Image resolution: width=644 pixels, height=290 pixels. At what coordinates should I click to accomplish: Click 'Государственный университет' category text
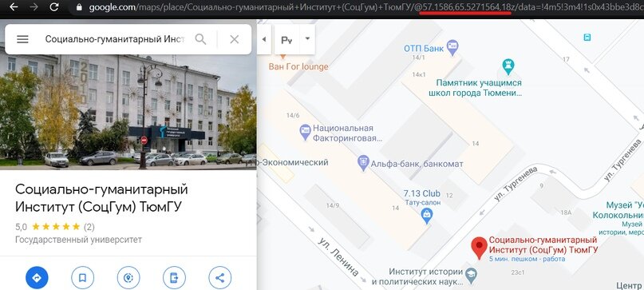78,240
